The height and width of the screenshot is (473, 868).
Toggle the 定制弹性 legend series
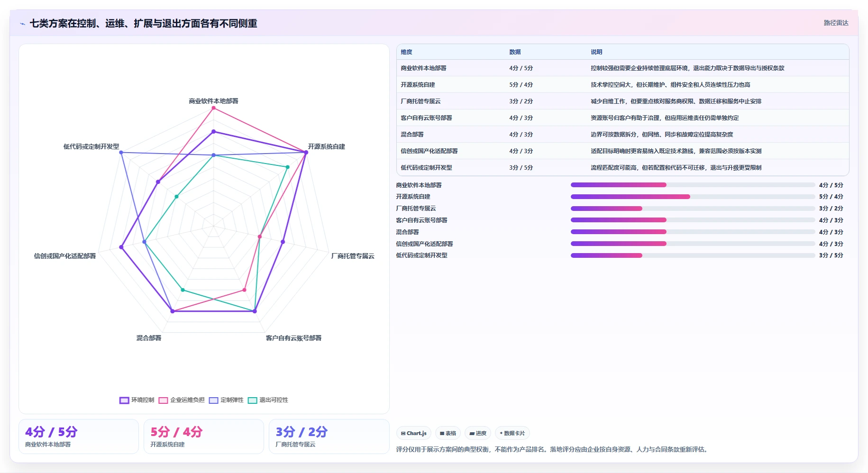click(226, 400)
